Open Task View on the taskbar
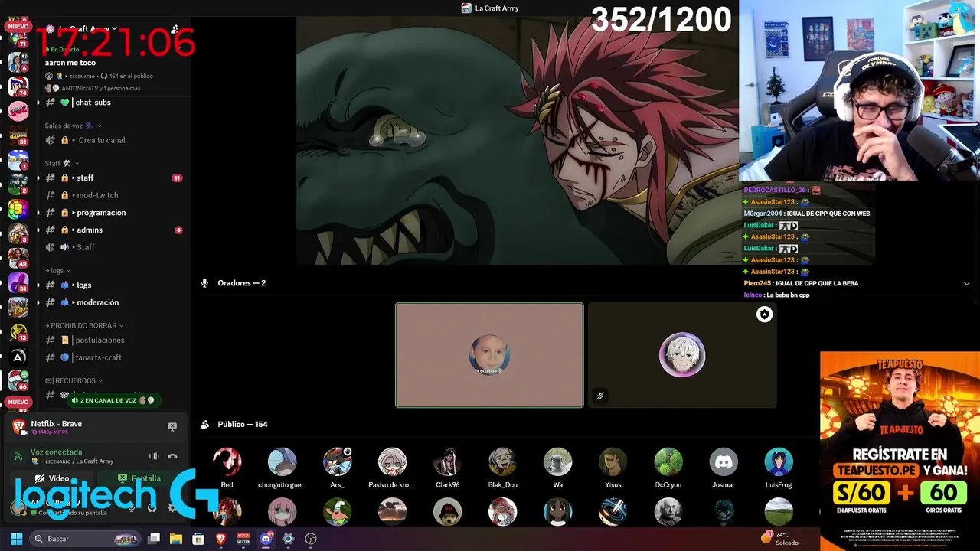The height and width of the screenshot is (551, 980). pyautogui.click(x=154, y=539)
